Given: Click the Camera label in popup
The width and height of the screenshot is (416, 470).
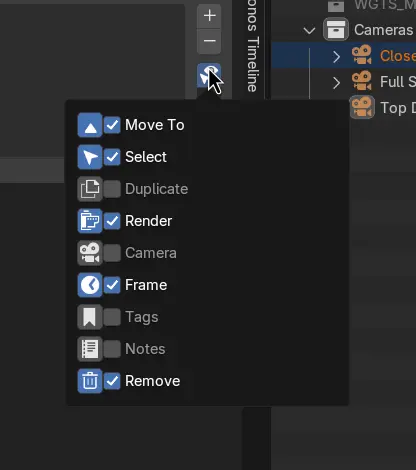Looking at the screenshot, I should 151,253.
